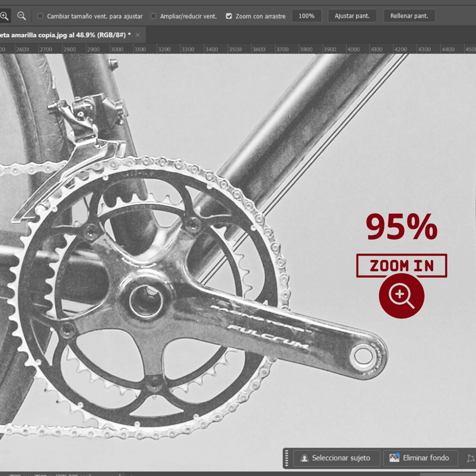476x476 pixels.
Task: Click the Seleccionar sujeto button
Action: tap(337, 458)
